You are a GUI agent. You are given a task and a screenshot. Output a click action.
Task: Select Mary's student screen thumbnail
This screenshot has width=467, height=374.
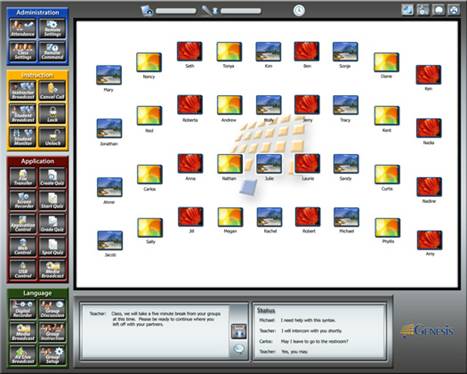tap(109, 75)
